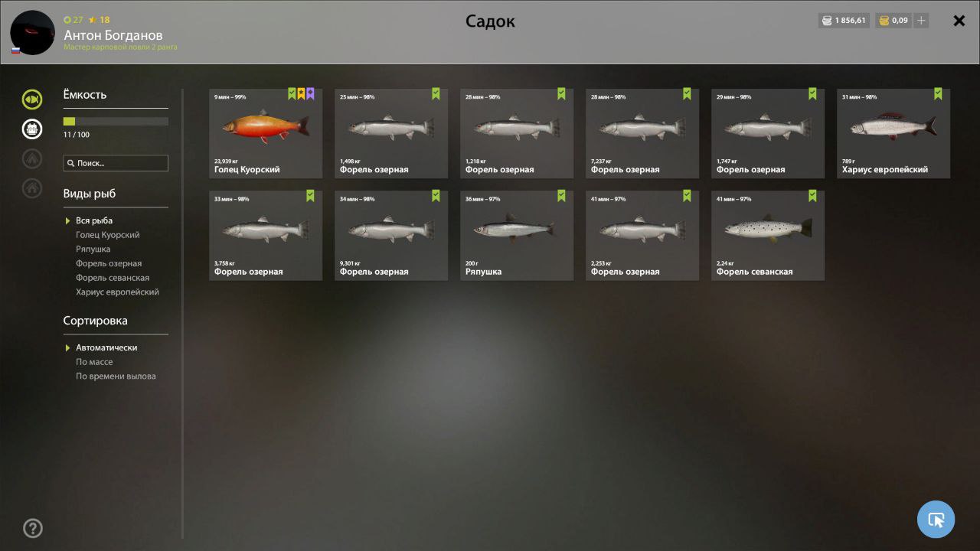Toggle green checkmark on Хариус европейский card
The height and width of the screenshot is (551, 980).
(938, 93)
